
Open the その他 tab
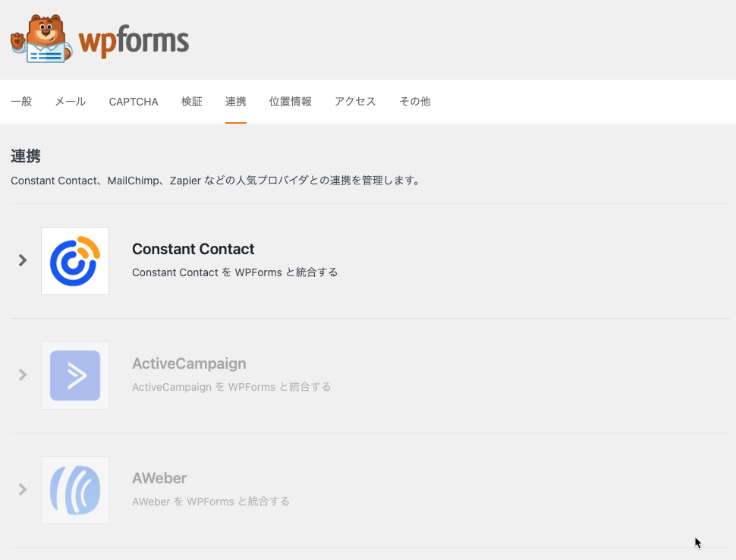[415, 102]
